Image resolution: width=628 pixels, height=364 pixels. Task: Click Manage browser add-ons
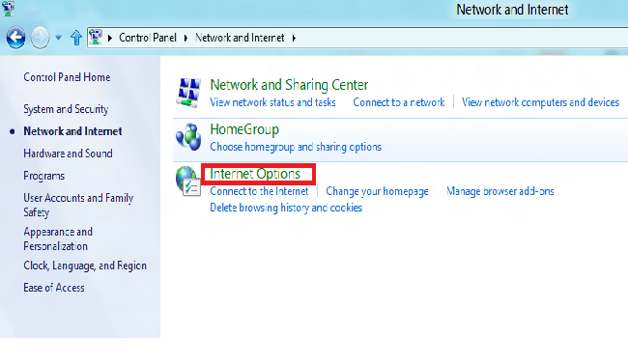tap(500, 191)
